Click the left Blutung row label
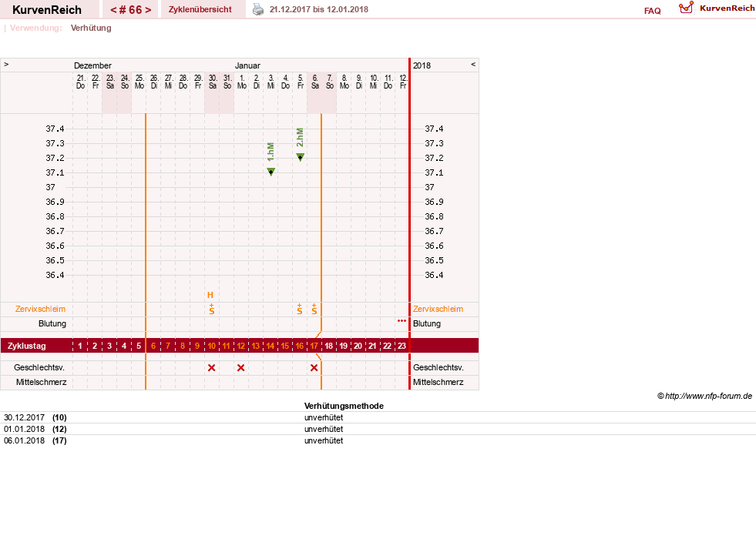This screenshot has width=756, height=559. click(x=52, y=323)
